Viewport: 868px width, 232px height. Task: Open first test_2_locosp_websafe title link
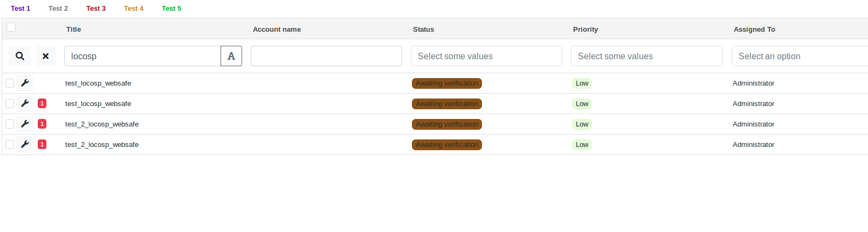tap(102, 124)
